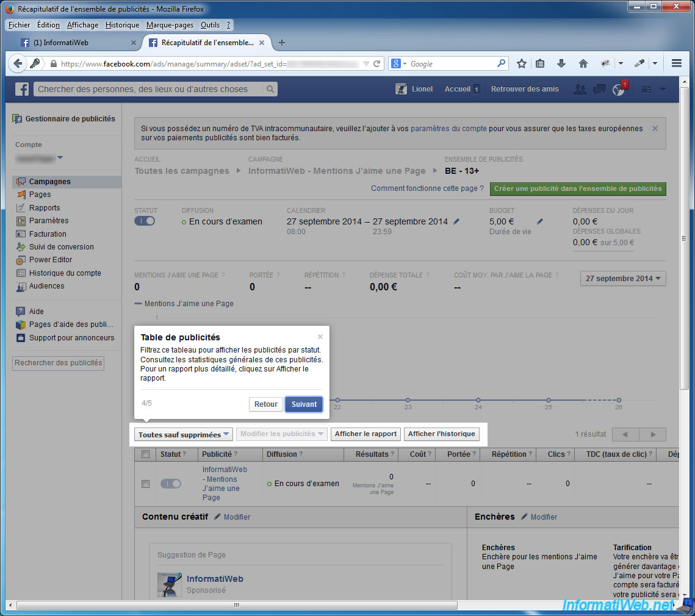The image size is (695, 616).
Task: Open the 27 septembre 2014 date dropdown
Action: click(623, 278)
